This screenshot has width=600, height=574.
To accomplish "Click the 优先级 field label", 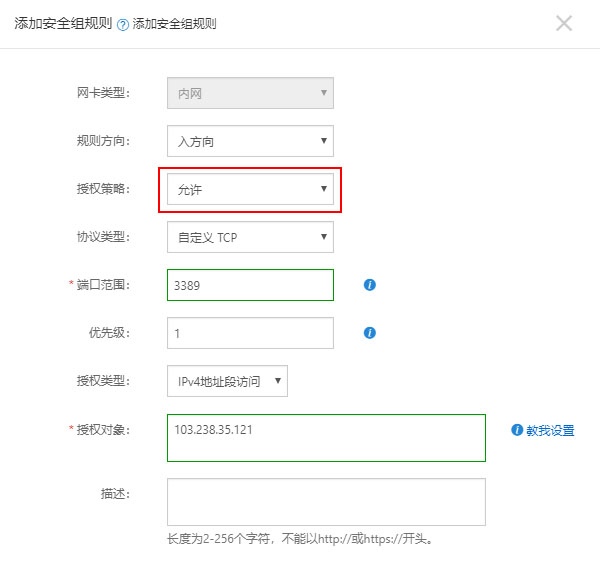I will click(109, 333).
